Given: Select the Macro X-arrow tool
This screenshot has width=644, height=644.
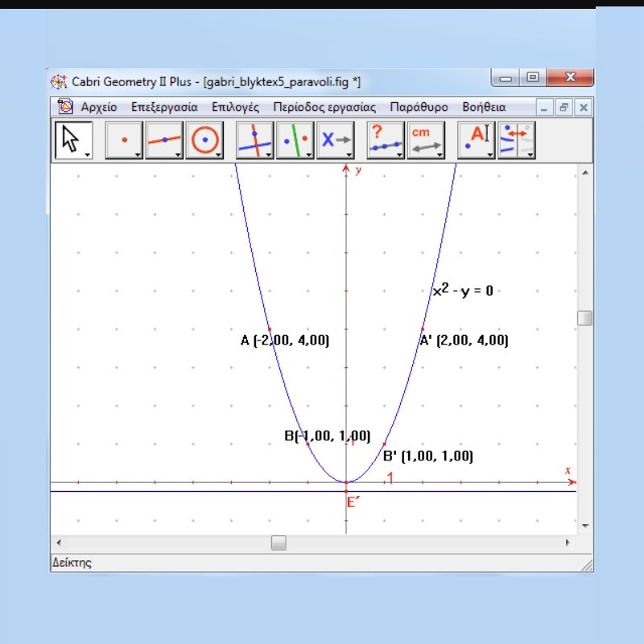Looking at the screenshot, I should coord(336,139).
